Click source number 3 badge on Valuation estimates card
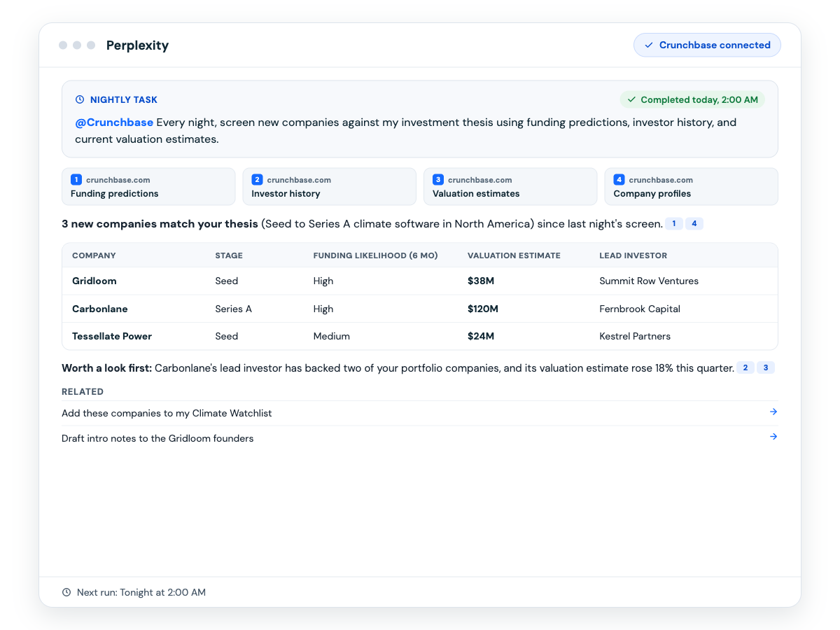Image resolution: width=840 pixels, height=630 pixels. (438, 180)
